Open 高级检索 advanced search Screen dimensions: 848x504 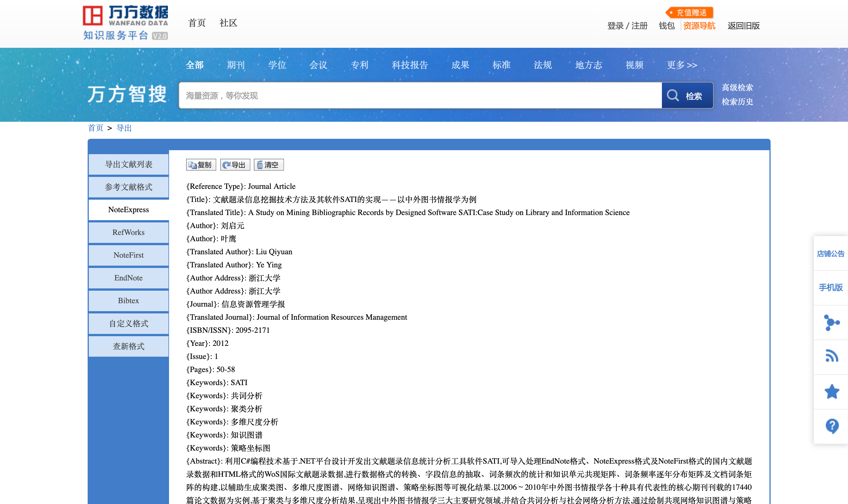pos(737,88)
